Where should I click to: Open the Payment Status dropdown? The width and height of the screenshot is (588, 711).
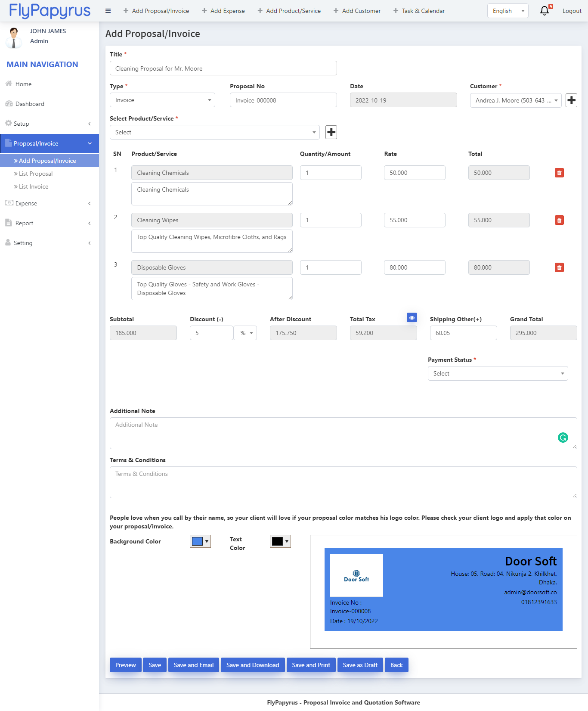point(498,373)
